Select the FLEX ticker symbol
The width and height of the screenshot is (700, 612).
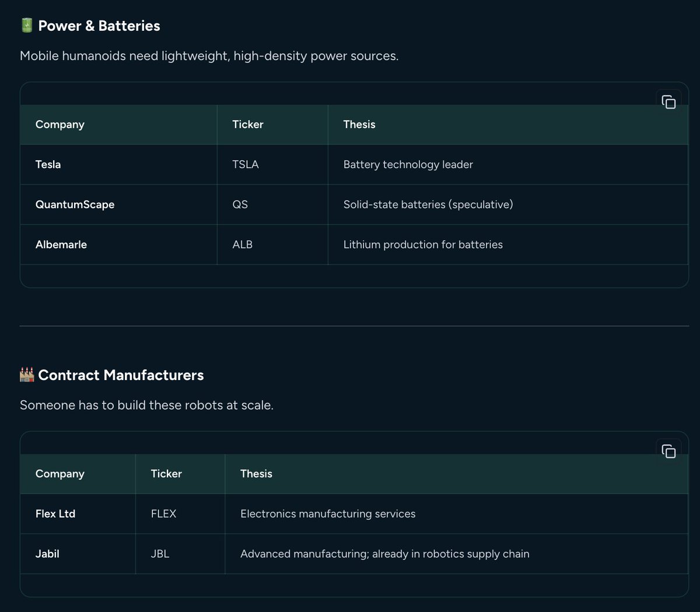(163, 513)
